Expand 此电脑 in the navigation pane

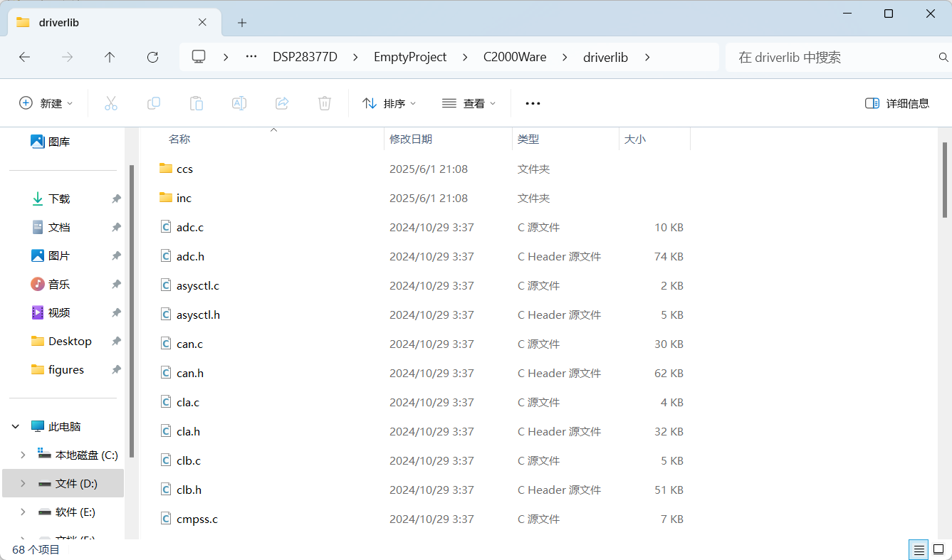pyautogui.click(x=15, y=426)
